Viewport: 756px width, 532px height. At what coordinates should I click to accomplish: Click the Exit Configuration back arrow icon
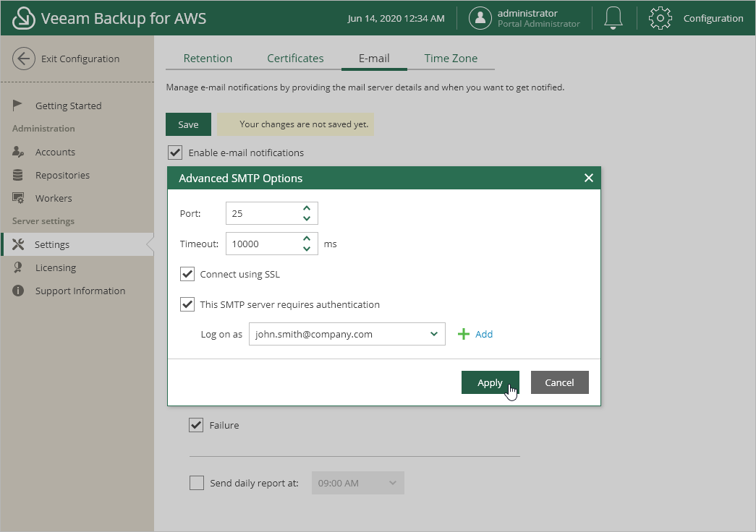click(24, 59)
